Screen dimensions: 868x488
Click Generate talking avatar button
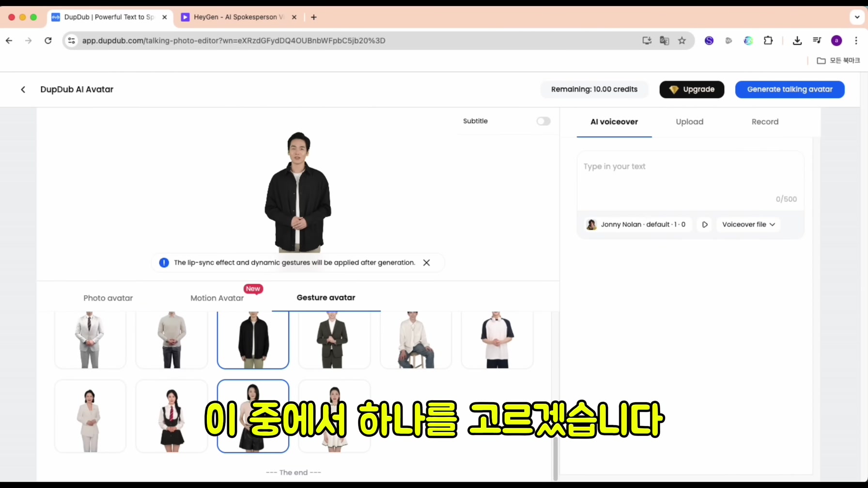(x=790, y=90)
